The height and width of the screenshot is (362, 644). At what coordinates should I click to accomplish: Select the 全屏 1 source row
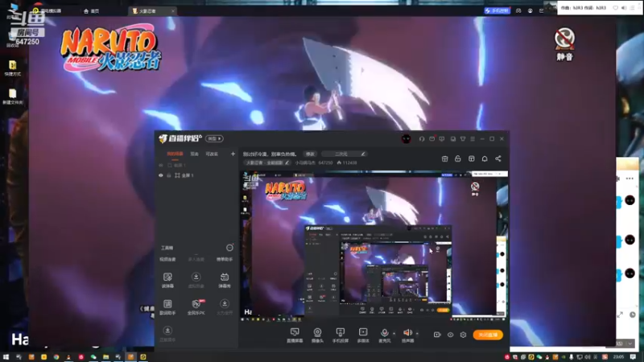click(197, 175)
